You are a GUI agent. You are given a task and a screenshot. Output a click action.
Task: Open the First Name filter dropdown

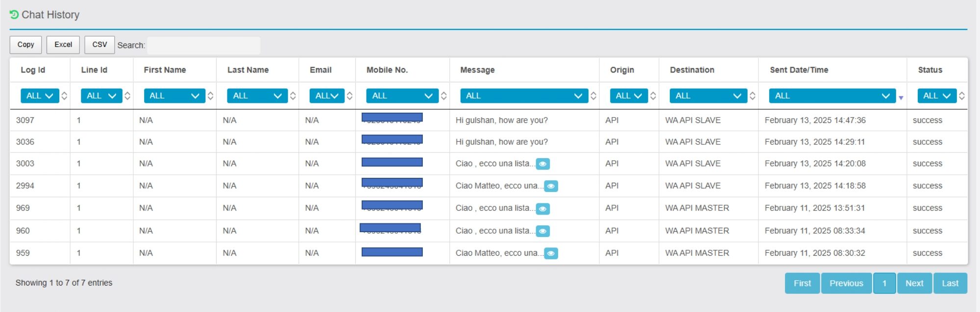click(x=174, y=96)
